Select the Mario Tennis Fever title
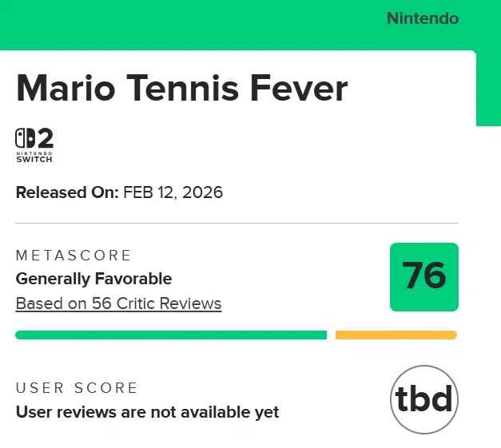 click(181, 88)
